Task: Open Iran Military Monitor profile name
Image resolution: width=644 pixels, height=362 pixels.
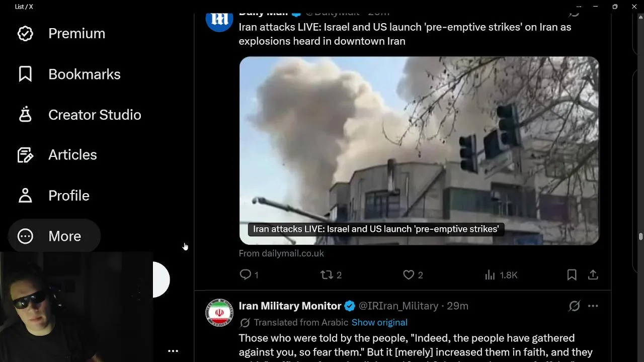Action: coord(290,306)
